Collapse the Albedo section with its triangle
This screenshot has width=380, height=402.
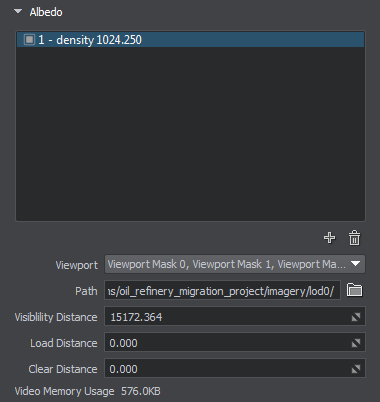pyautogui.click(x=18, y=12)
